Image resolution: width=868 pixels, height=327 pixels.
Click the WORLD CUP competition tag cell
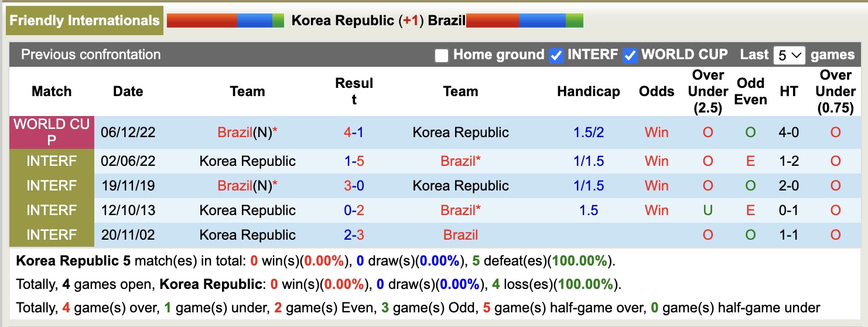[52, 132]
